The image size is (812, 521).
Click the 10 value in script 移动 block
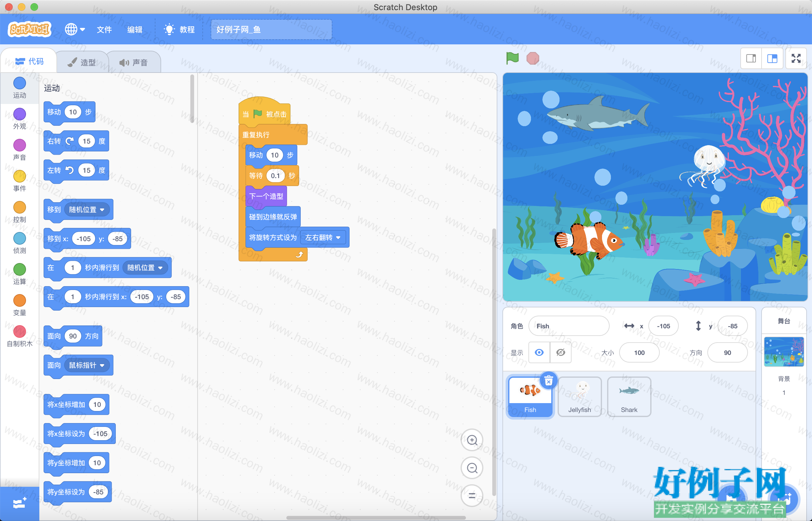click(x=275, y=155)
